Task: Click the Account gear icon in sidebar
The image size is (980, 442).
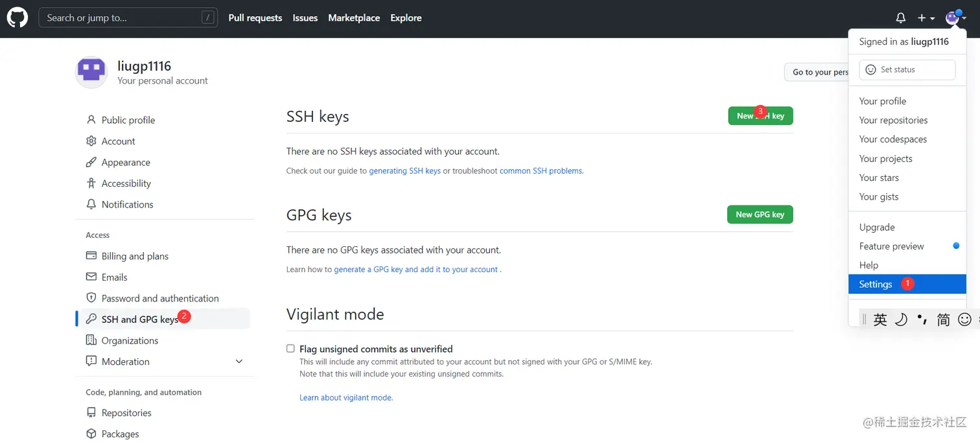Action: 91,141
